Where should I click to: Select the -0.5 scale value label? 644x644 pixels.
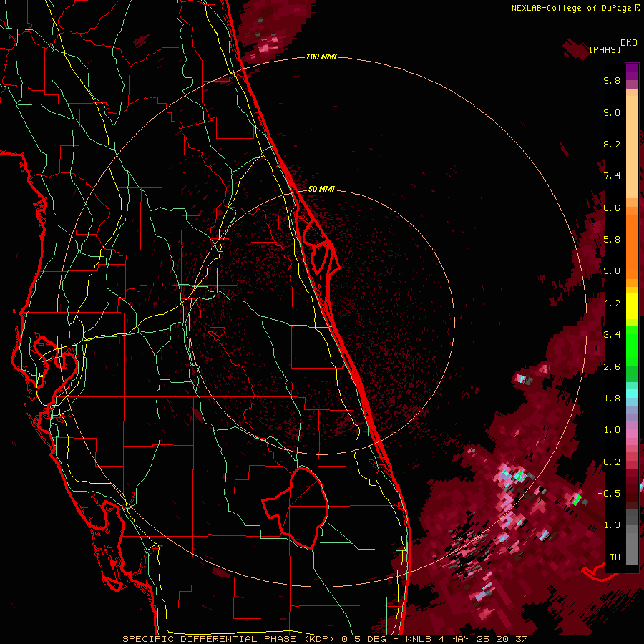[x=609, y=494]
